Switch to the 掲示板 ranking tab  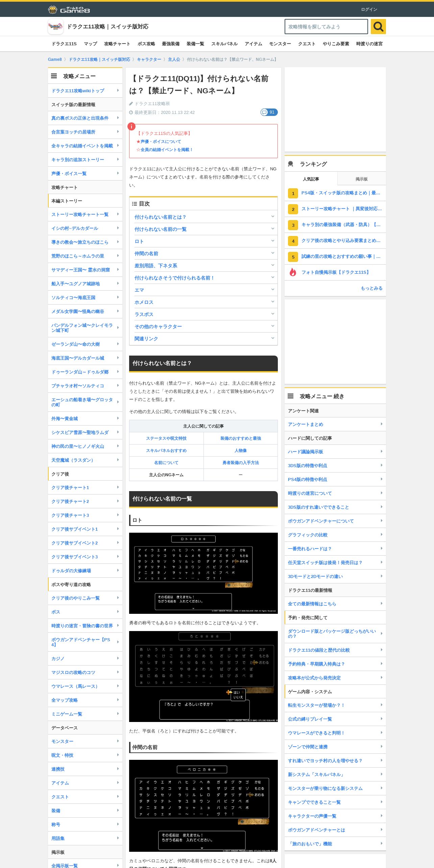(x=361, y=179)
